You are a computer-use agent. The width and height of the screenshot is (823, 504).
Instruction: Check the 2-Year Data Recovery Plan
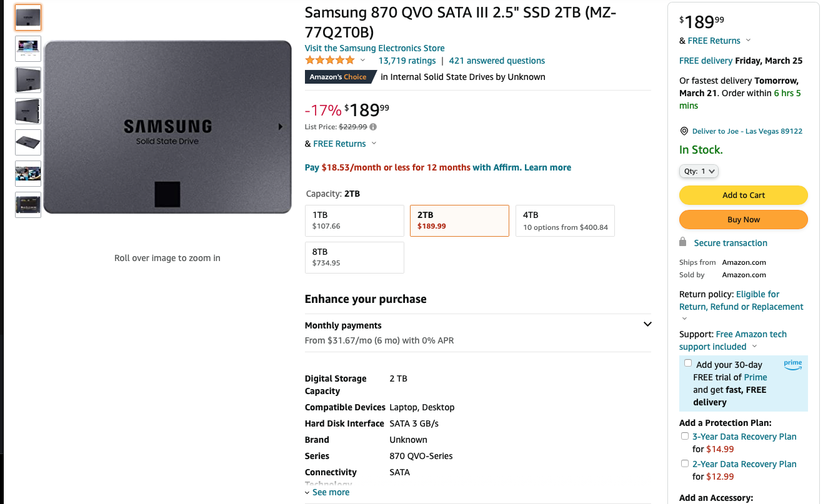[685, 463]
